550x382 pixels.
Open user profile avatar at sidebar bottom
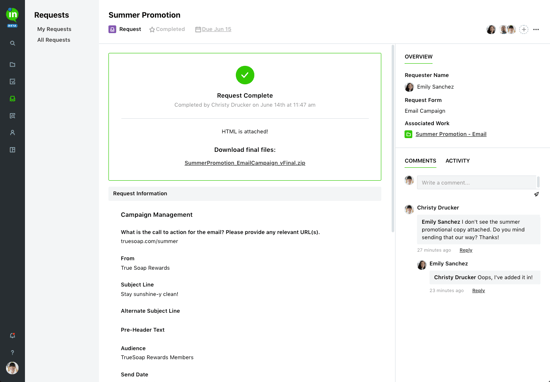(12, 368)
